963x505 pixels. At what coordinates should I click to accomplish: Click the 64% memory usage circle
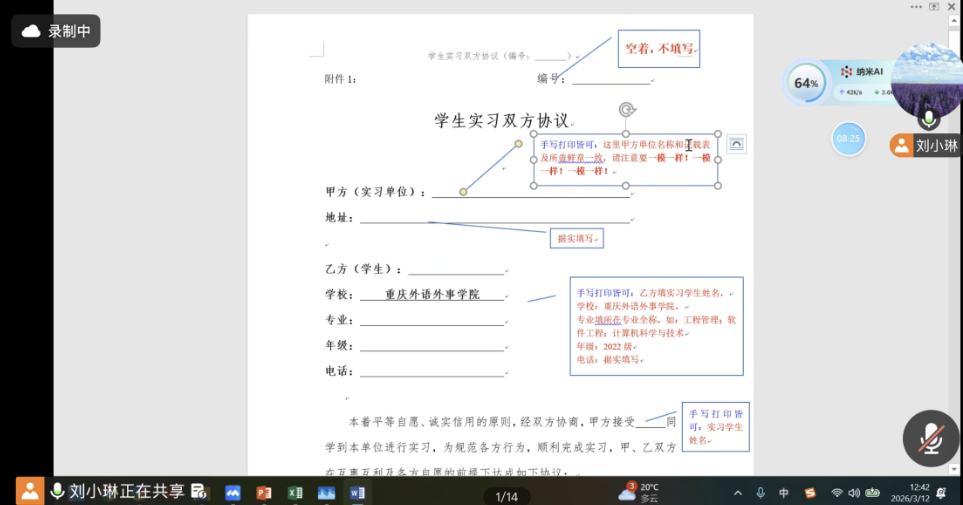click(806, 83)
